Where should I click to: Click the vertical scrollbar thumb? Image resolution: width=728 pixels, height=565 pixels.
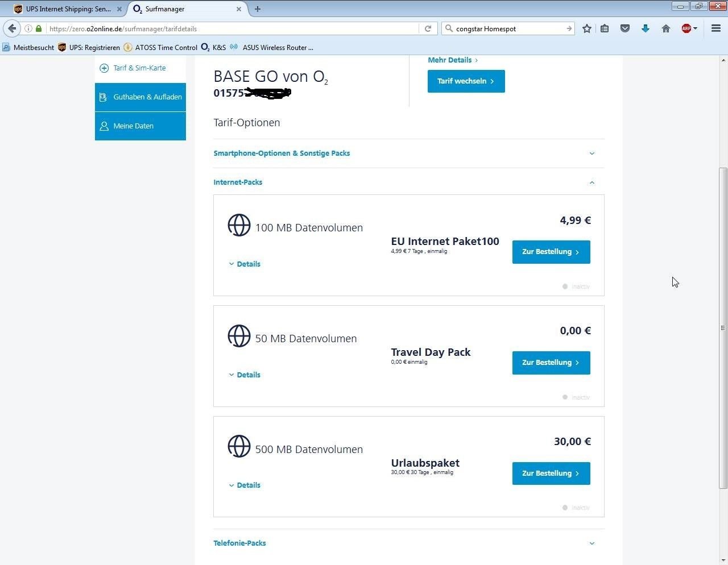[723, 328]
